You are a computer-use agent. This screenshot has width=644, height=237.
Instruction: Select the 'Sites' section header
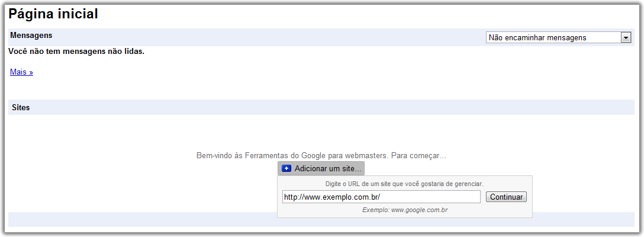tap(21, 107)
